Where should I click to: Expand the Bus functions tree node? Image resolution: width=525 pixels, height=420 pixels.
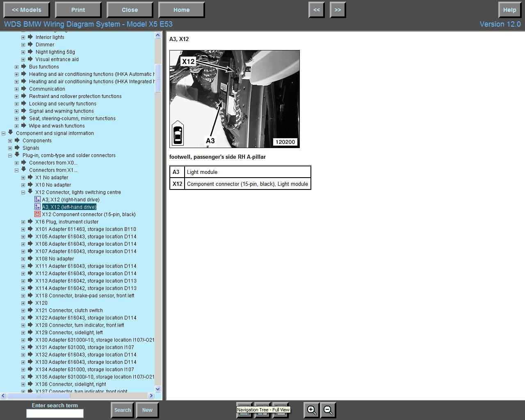point(17,67)
